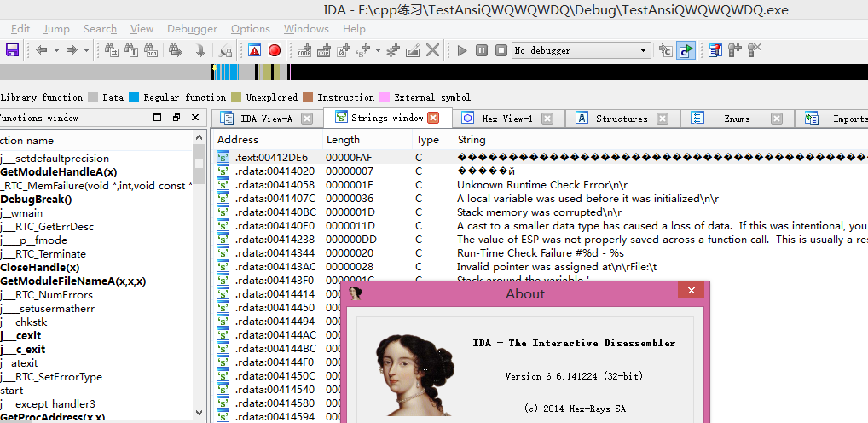Click the red warning triangle icon
The width and height of the screenshot is (868, 423).
point(254,50)
